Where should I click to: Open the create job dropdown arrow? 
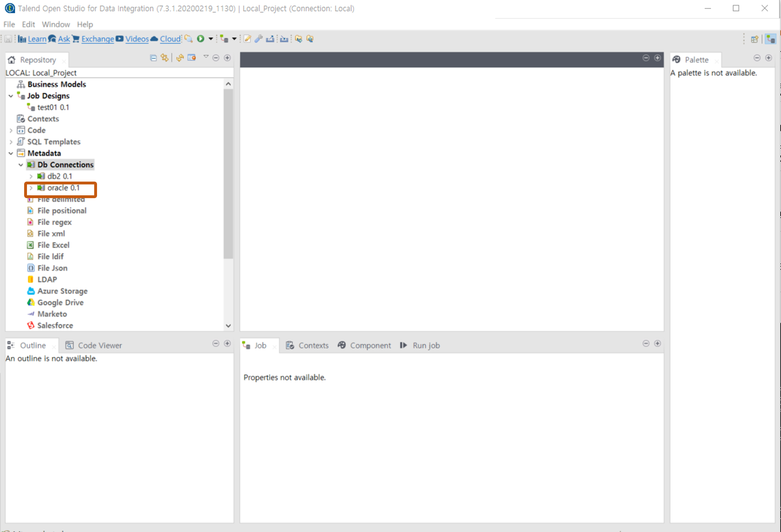234,39
